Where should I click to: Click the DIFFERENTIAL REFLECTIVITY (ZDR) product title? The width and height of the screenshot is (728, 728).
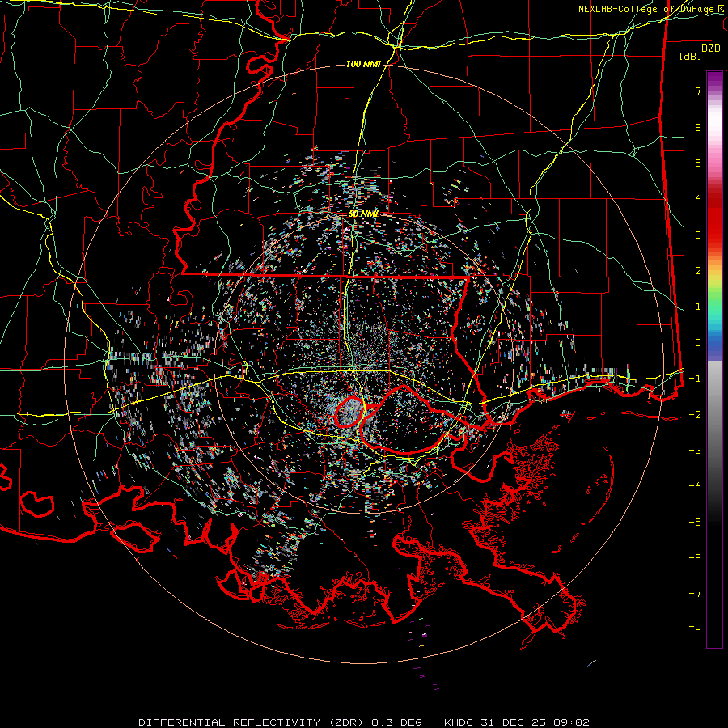[x=253, y=722]
